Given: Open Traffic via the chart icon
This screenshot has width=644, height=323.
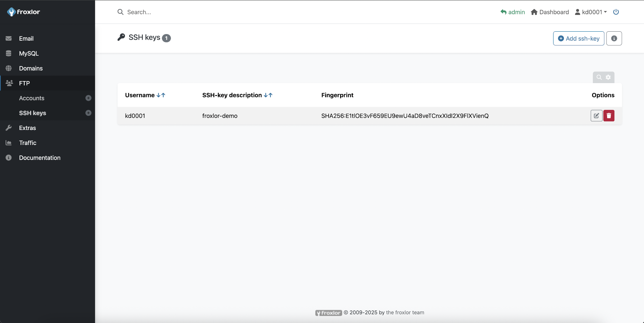Looking at the screenshot, I should click(x=9, y=143).
